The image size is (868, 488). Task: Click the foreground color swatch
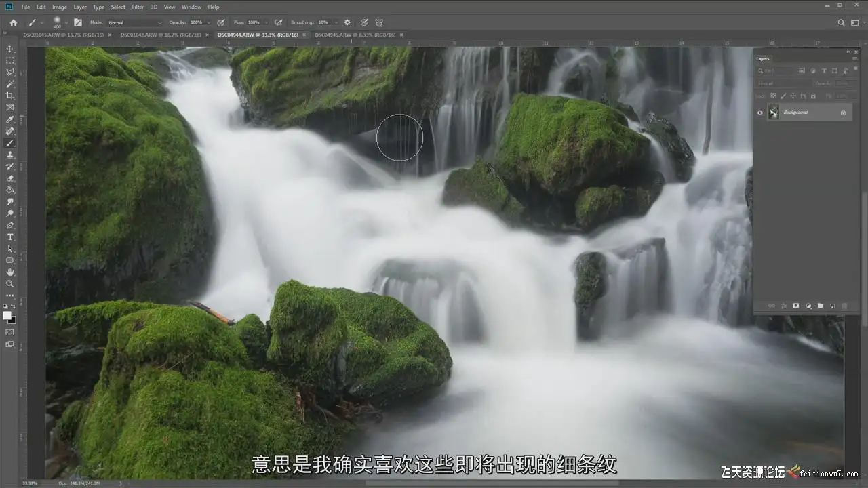pos(7,315)
